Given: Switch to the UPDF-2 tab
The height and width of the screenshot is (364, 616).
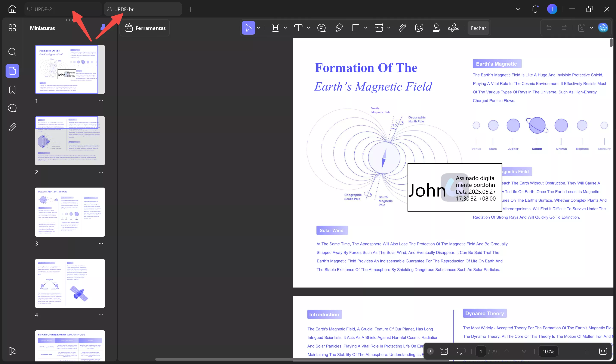Looking at the screenshot, I should pos(43,9).
